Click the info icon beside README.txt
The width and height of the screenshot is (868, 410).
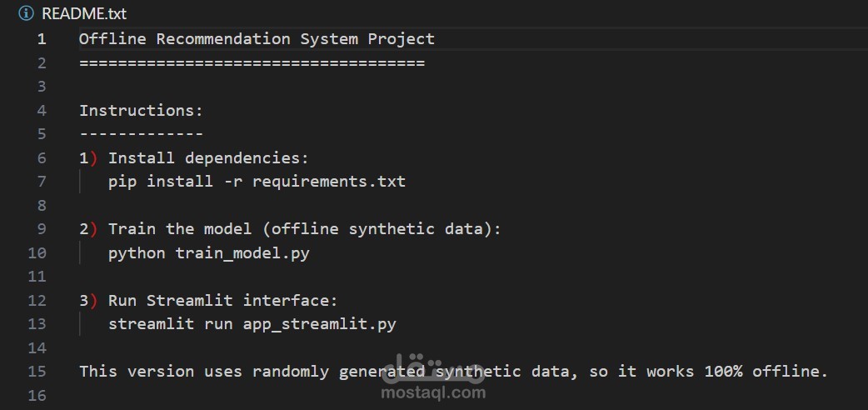pyautogui.click(x=26, y=14)
